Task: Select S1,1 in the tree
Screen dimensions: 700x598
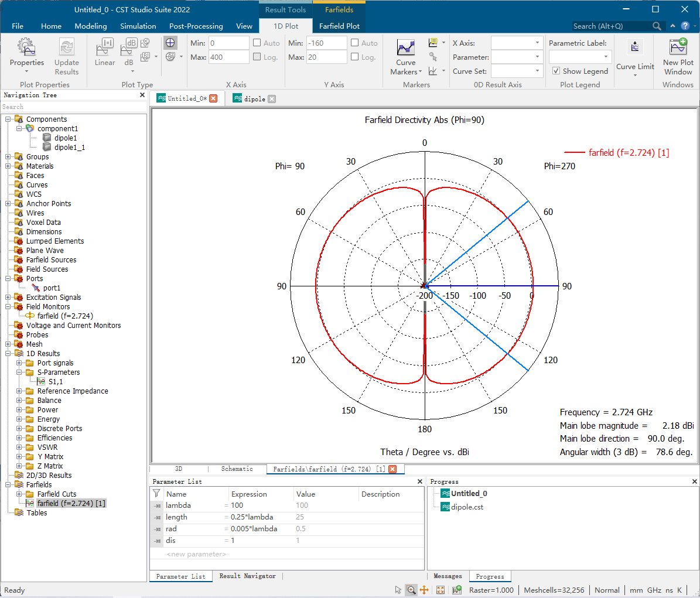Action: (x=56, y=381)
